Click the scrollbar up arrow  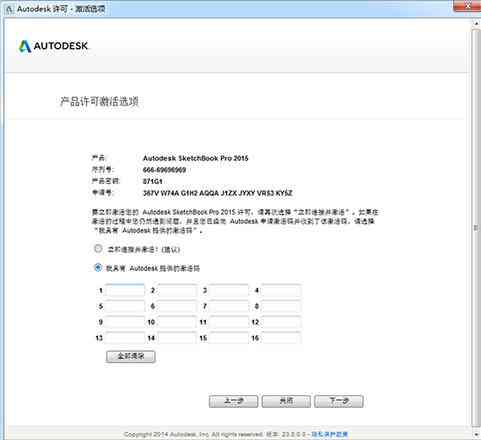coord(476,23)
